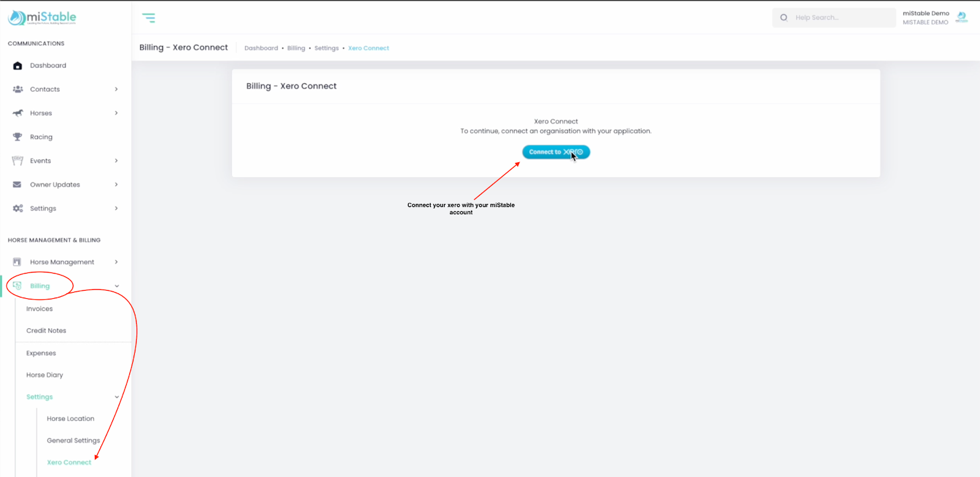Click the Events calendar icon
Screen dimensions: 980x477
point(17,161)
